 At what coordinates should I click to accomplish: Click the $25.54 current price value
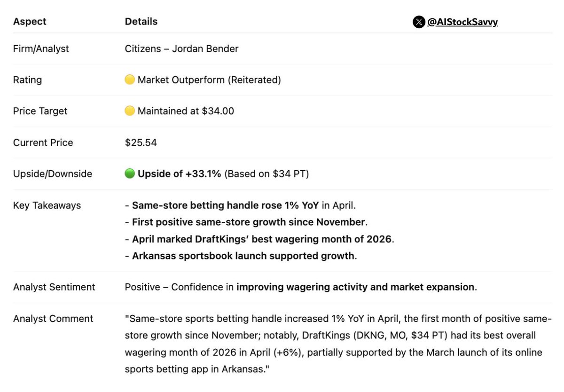point(141,143)
